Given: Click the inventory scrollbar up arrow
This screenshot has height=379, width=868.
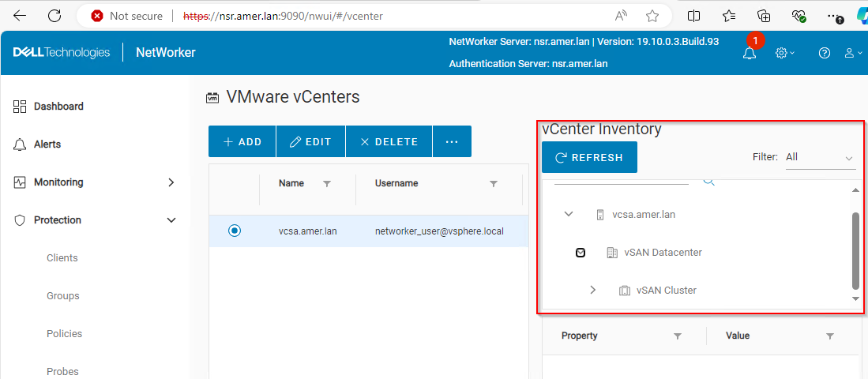Looking at the screenshot, I should click(855, 189).
